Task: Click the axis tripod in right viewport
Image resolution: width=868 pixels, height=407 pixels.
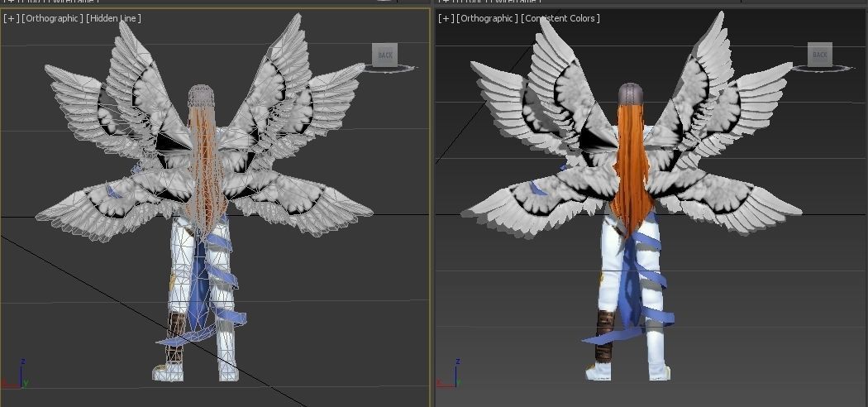Action: pos(451,374)
